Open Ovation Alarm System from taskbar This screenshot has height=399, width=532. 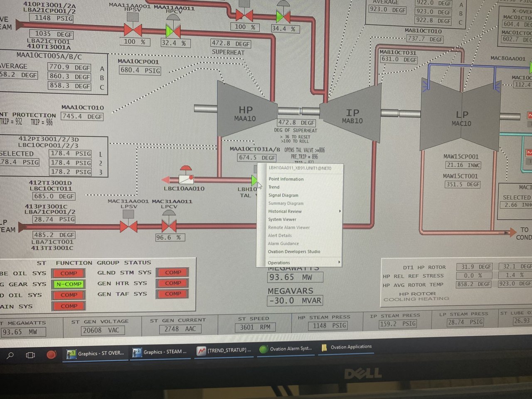(286, 349)
